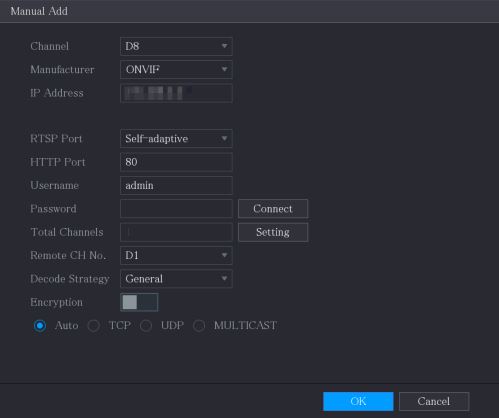Confirm with the OK button
This screenshot has height=418, width=499.
(358, 401)
